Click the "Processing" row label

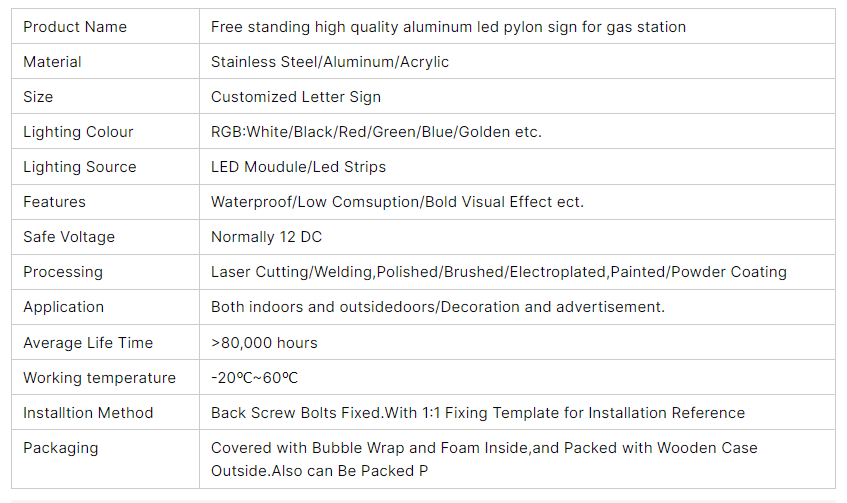(63, 272)
